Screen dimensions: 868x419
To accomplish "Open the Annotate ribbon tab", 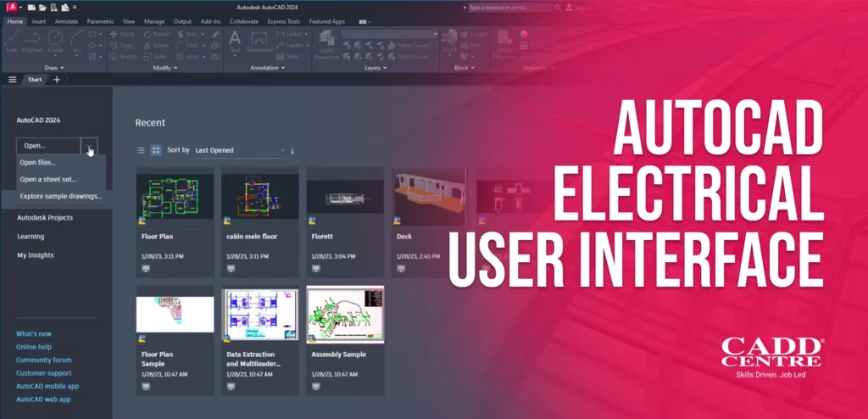I will coord(66,20).
